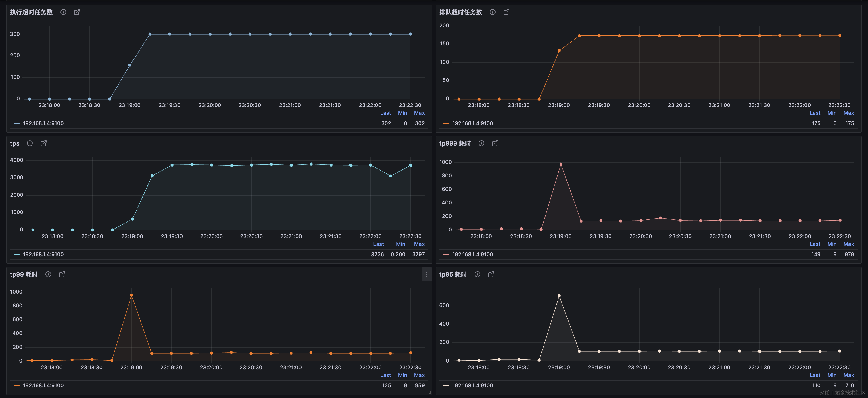Image resolution: width=868 pixels, height=398 pixels.
Task: Click the tp999 peak data point
Action: 561,164
